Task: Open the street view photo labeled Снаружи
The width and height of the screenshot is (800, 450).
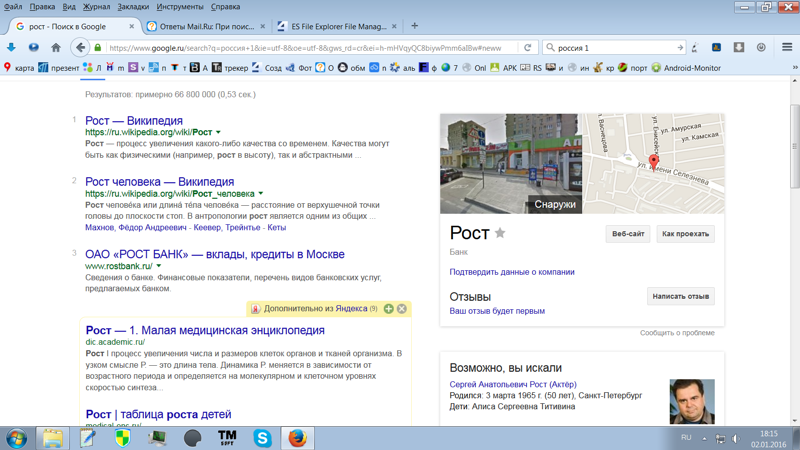Action: 511,163
